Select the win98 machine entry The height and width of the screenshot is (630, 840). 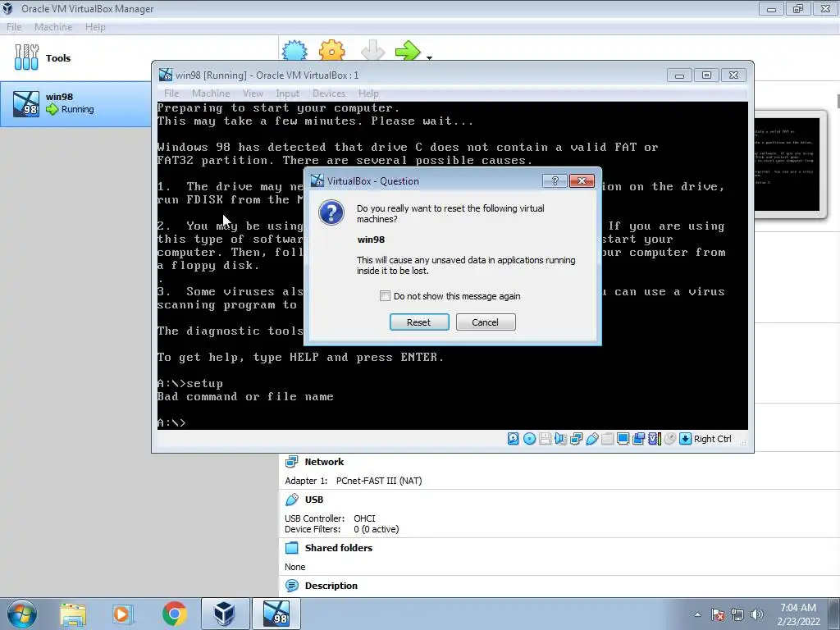(x=75, y=103)
